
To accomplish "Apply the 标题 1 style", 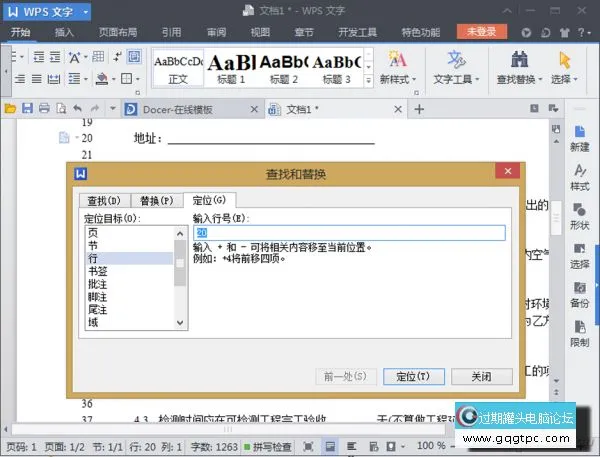I will [231, 68].
